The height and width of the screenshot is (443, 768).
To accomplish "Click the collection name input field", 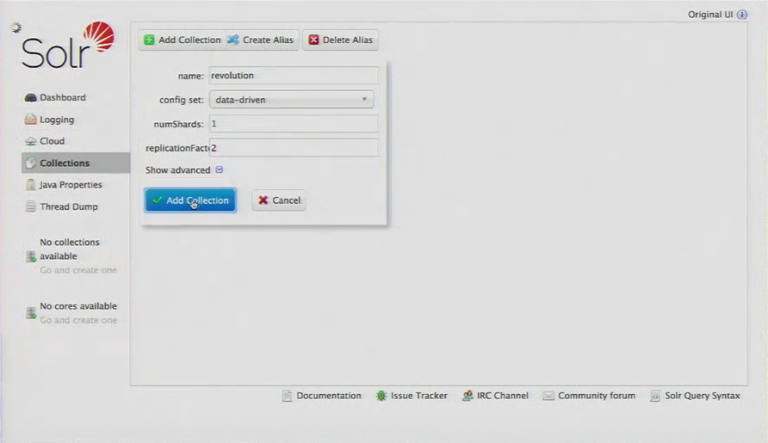I will pyautogui.click(x=292, y=75).
